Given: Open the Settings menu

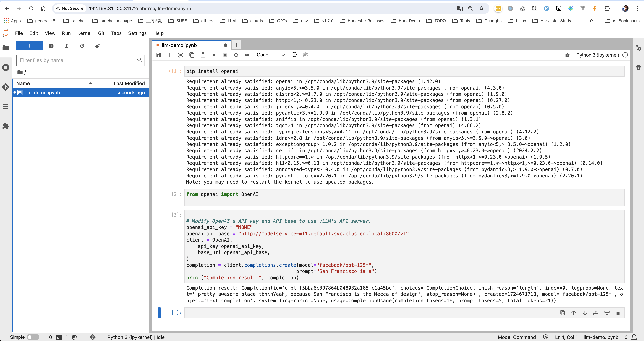Looking at the screenshot, I should [137, 33].
